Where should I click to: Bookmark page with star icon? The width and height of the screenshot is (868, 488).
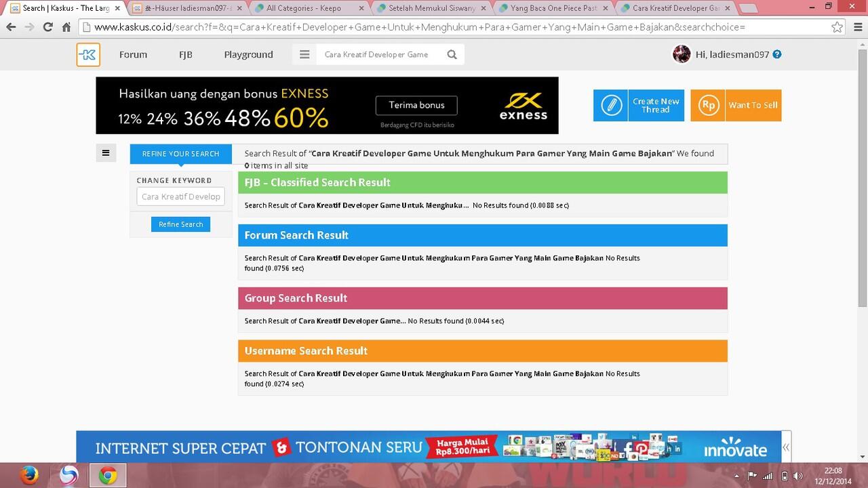(837, 27)
